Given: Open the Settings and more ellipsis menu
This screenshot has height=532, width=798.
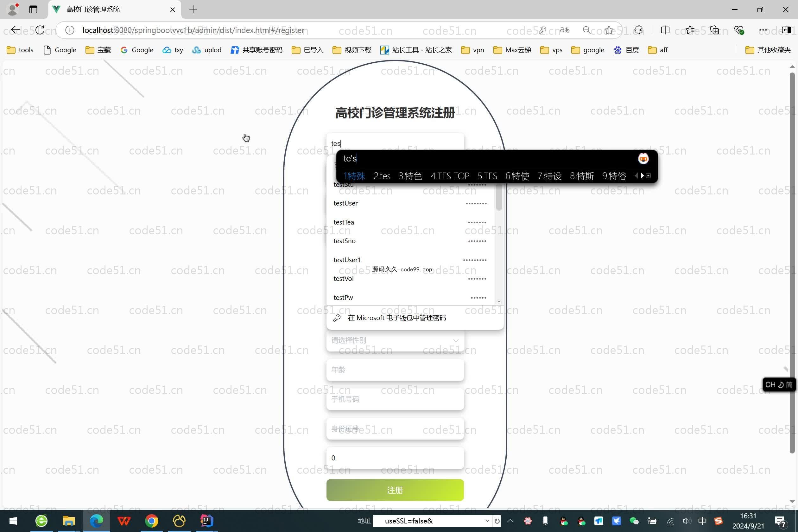Looking at the screenshot, I should click(763, 30).
